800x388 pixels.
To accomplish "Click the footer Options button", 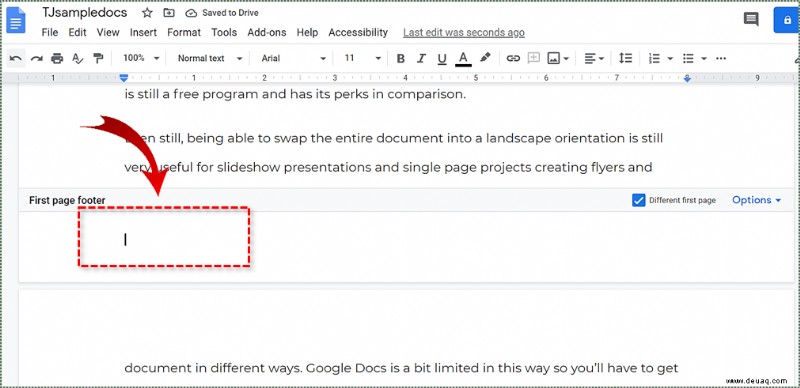I will [757, 200].
